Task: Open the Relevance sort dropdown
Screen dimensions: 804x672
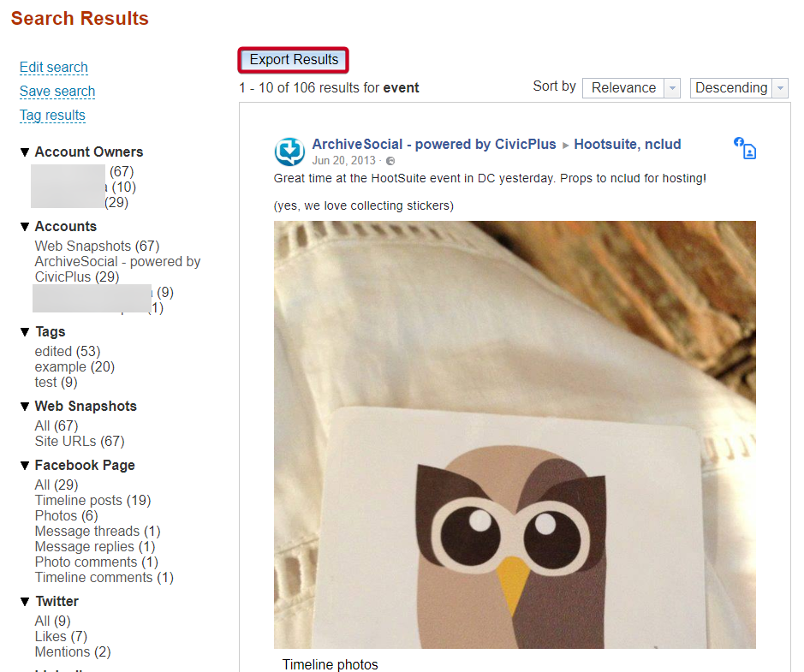Action: pyautogui.click(x=631, y=88)
